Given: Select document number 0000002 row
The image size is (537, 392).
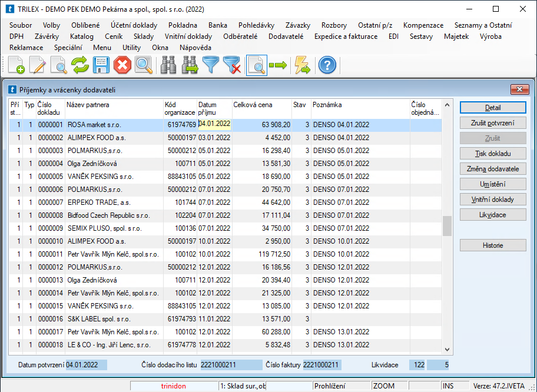Looking at the screenshot, I should [226, 138].
